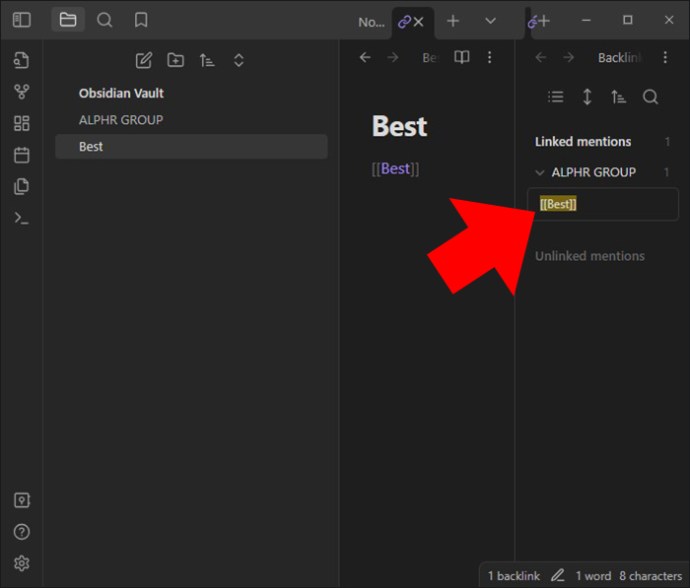Toggle the left sidebar
The width and height of the screenshot is (690, 588).
22,20
